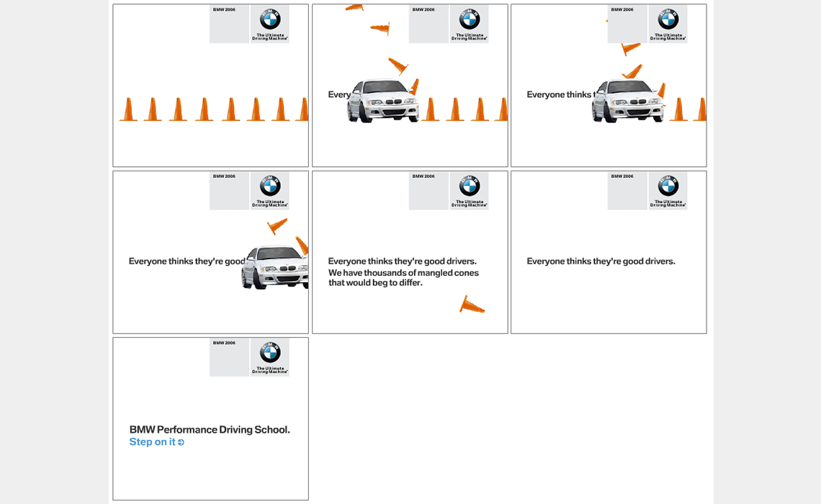The image size is (821, 504).
Task: Click "BMW 2006" label in the Driving School frame
Action: (224, 343)
